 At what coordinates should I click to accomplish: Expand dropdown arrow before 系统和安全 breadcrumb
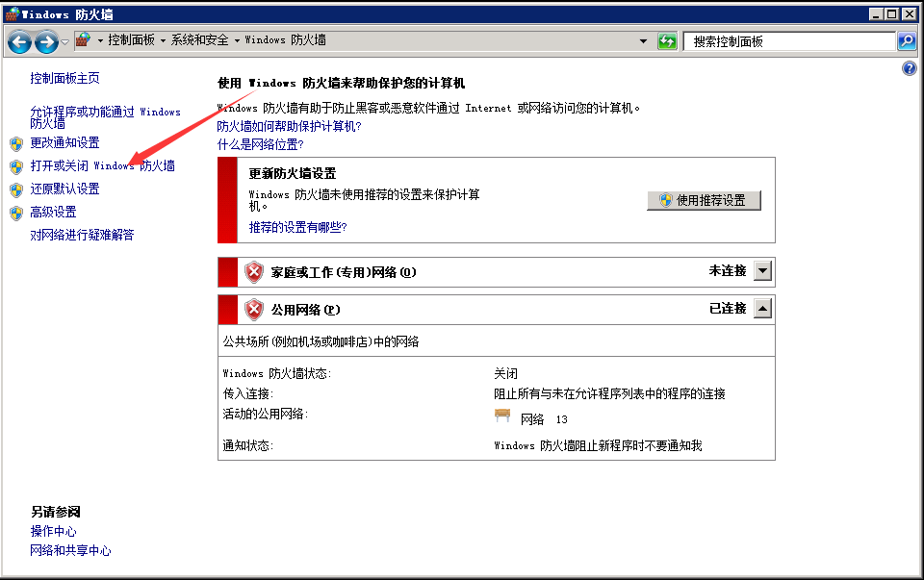[x=164, y=40]
